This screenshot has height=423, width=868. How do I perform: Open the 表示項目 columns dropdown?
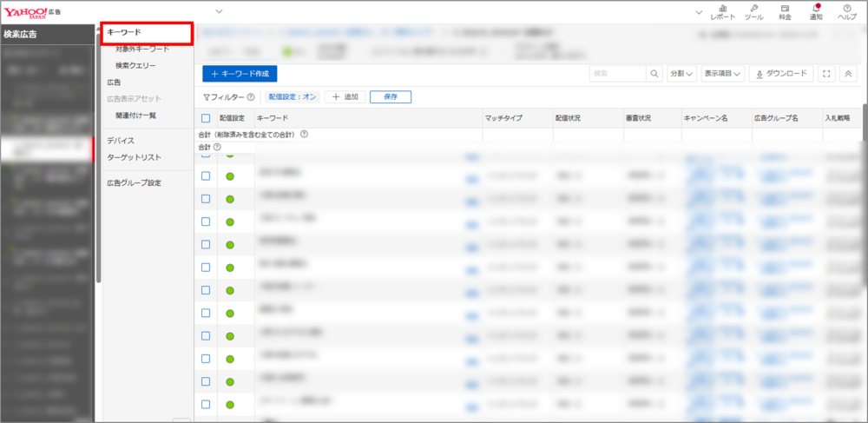722,74
